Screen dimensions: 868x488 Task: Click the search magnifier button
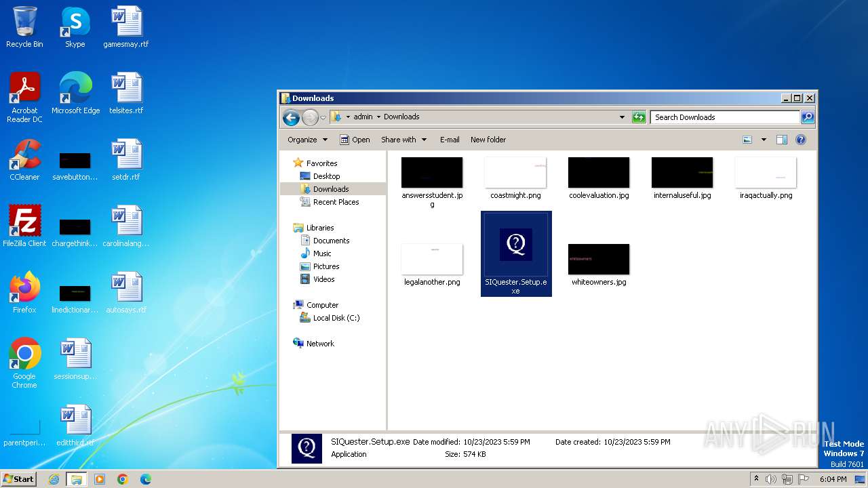[808, 117]
